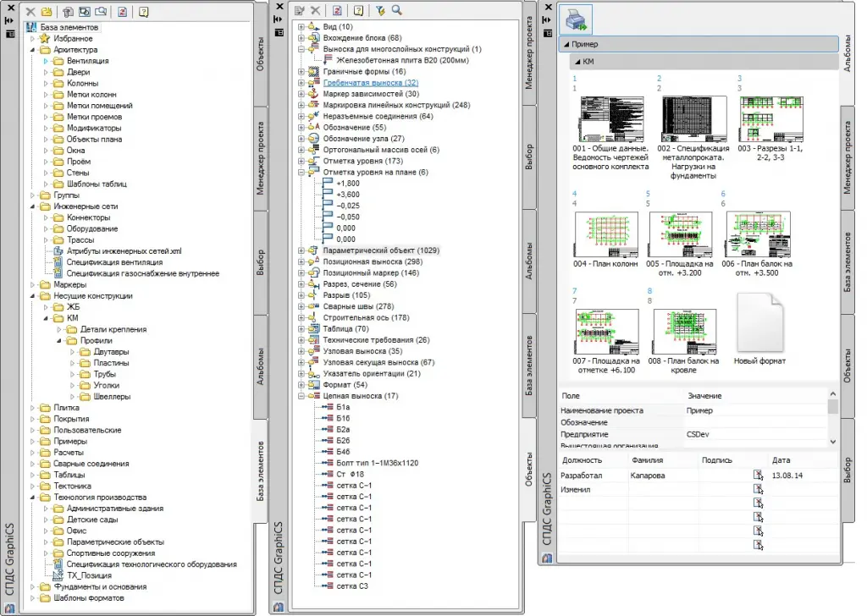Click the Значение column header

click(704, 396)
